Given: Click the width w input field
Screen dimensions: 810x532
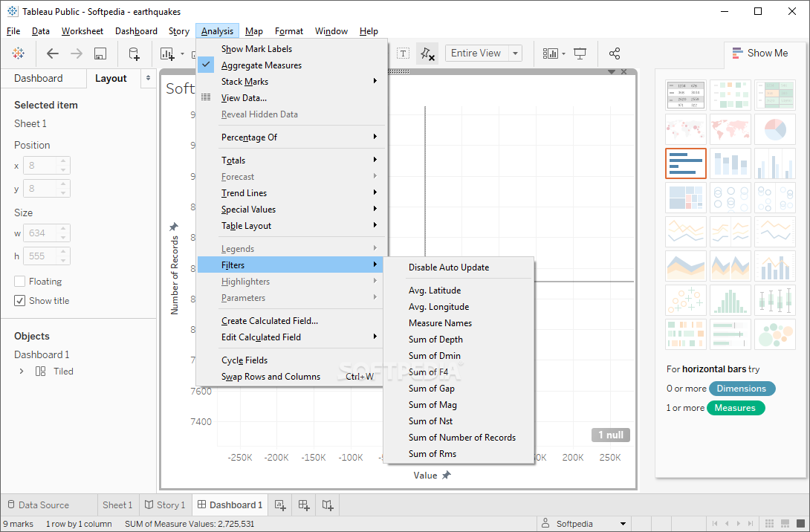Looking at the screenshot, I should tap(42, 233).
